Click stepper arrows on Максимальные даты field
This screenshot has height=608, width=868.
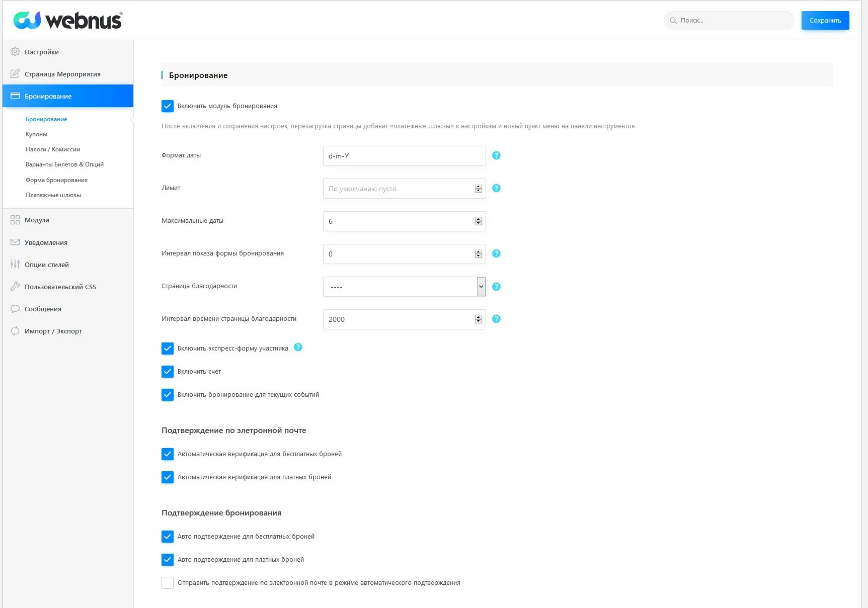478,221
